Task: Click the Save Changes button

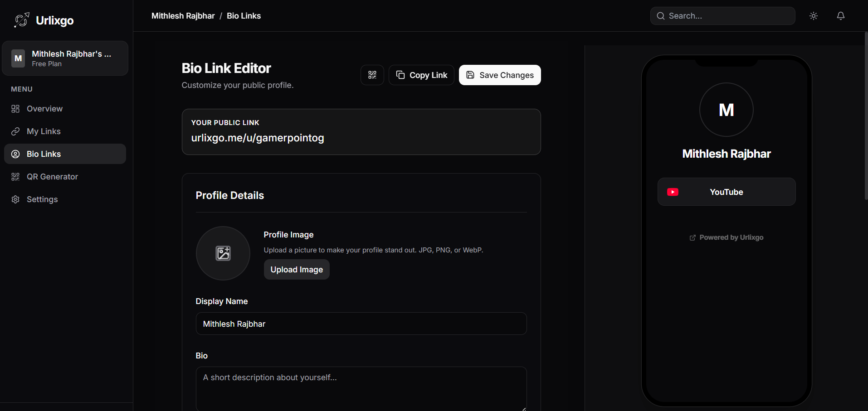Action: point(500,75)
